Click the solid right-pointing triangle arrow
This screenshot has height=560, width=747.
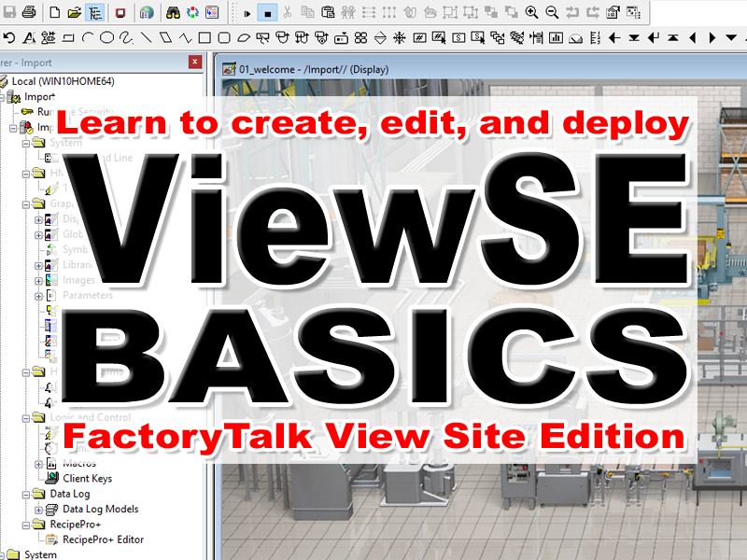tap(712, 37)
